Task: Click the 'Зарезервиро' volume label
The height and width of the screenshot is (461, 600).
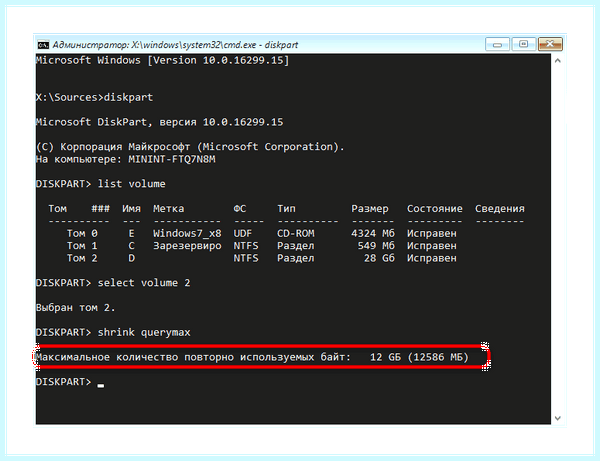Action: coord(187,246)
